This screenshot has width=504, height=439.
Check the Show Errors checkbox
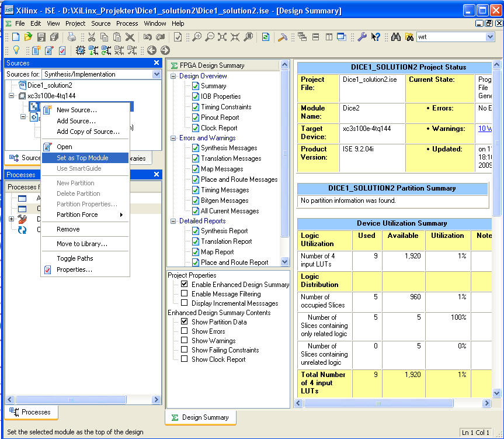tap(184, 331)
